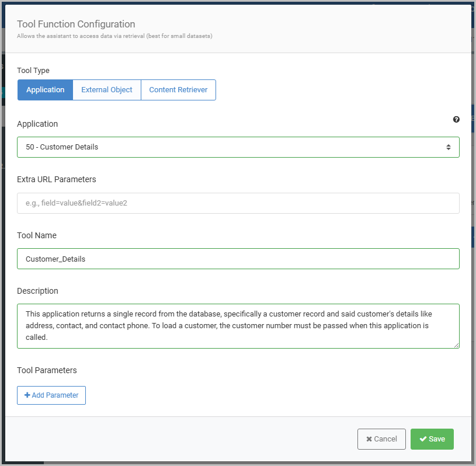Screen dimensions: 476x466
Task: Click the checkmark icon on Save button
Action: click(423, 439)
